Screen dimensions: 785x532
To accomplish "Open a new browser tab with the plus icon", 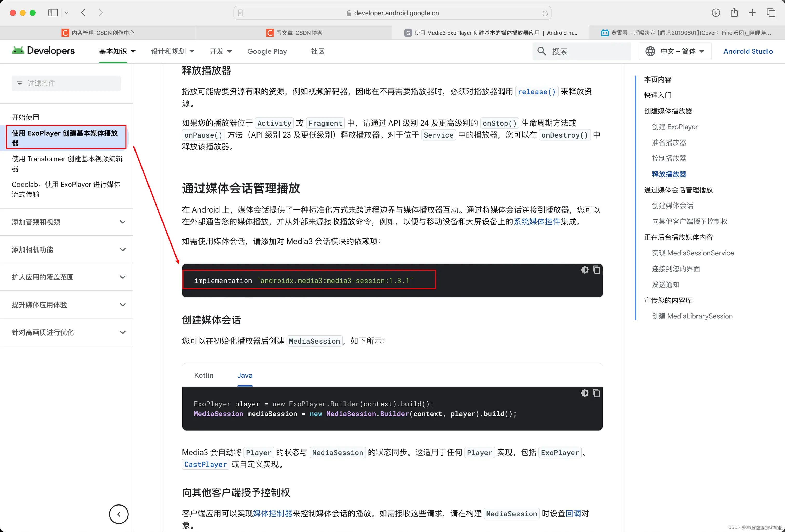I will tap(752, 12).
